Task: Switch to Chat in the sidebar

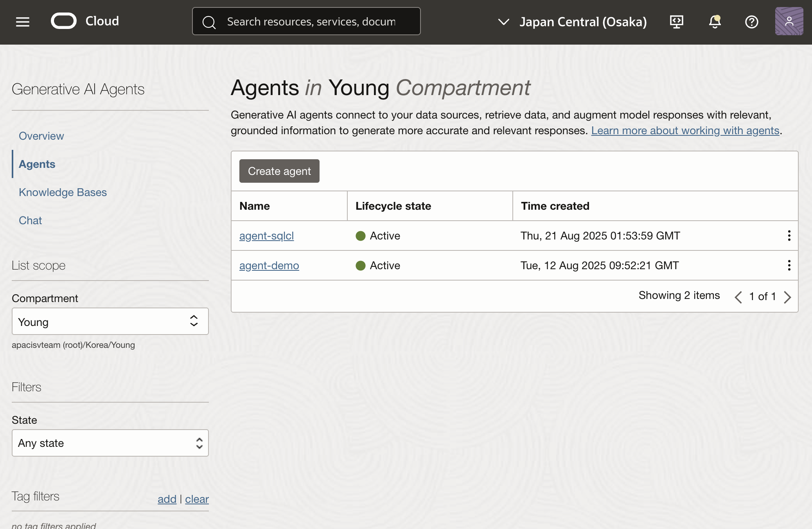Action: (x=30, y=220)
